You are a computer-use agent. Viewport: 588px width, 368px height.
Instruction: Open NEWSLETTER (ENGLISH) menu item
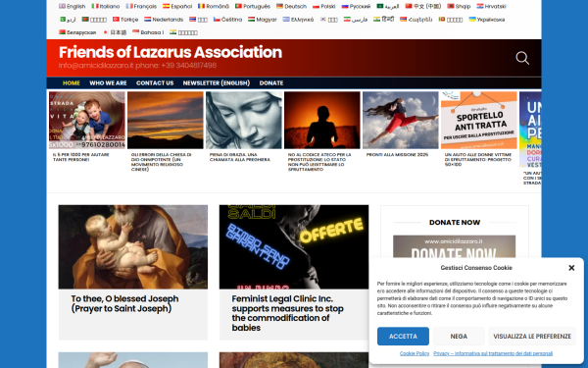click(x=217, y=83)
